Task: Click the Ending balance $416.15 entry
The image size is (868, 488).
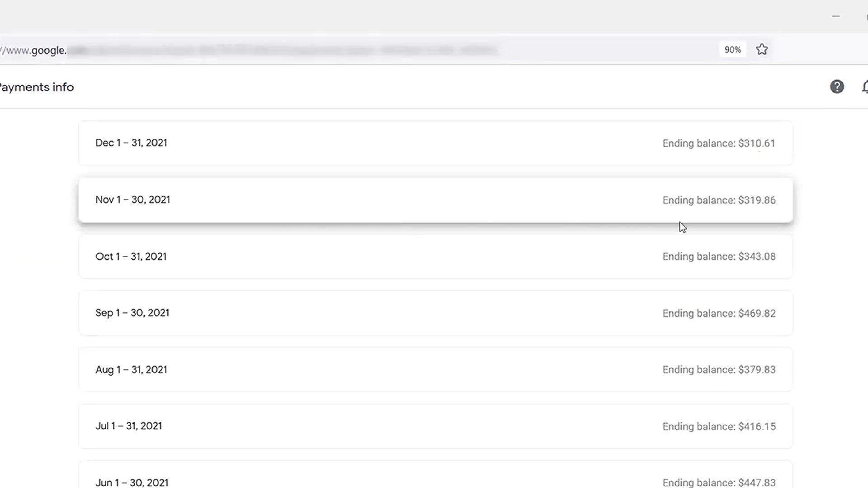Action: tap(719, 427)
